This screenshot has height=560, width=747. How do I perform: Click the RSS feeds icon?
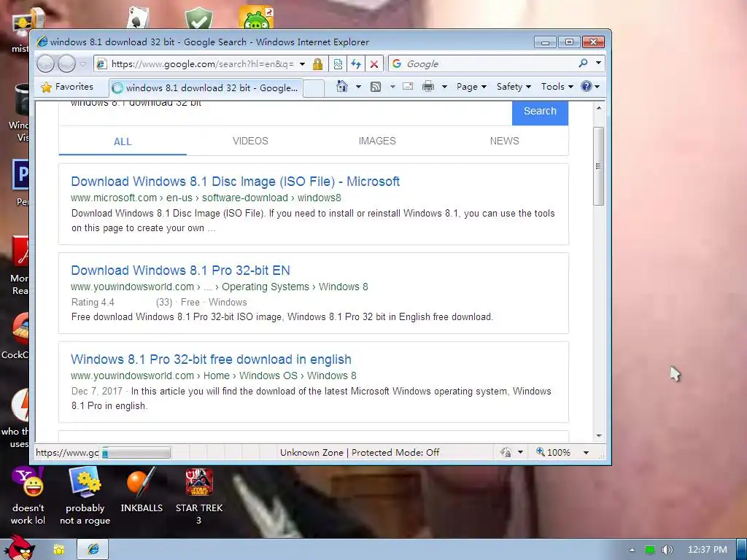point(376,86)
